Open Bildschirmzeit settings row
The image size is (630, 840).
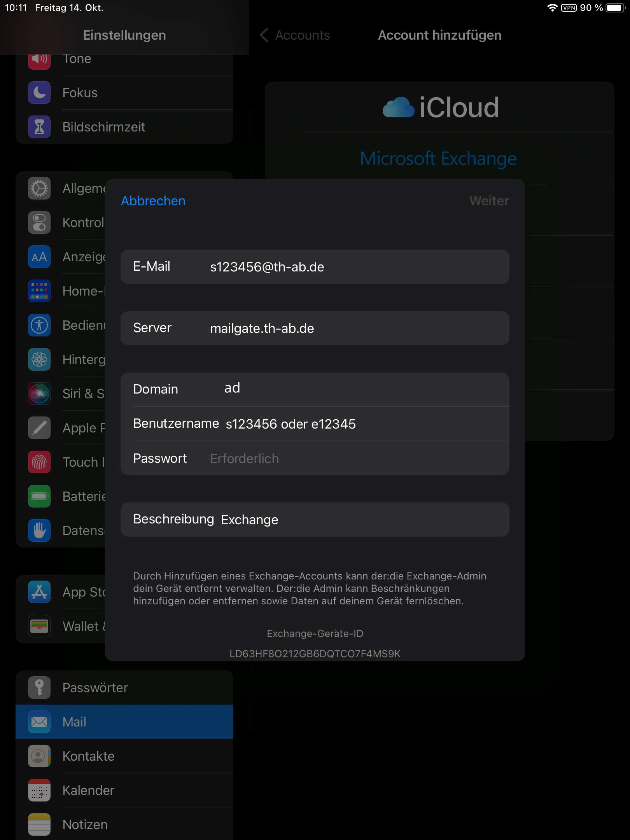tap(124, 127)
